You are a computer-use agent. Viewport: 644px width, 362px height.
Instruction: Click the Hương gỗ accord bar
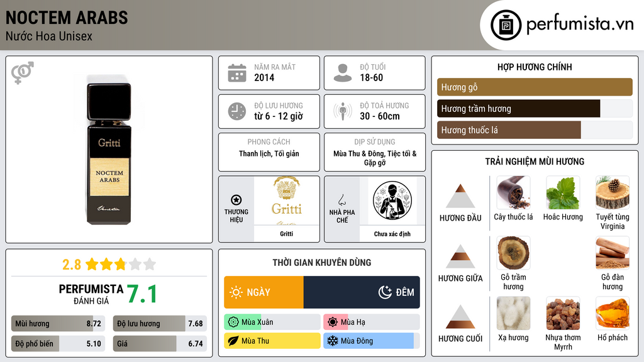pos(535,87)
